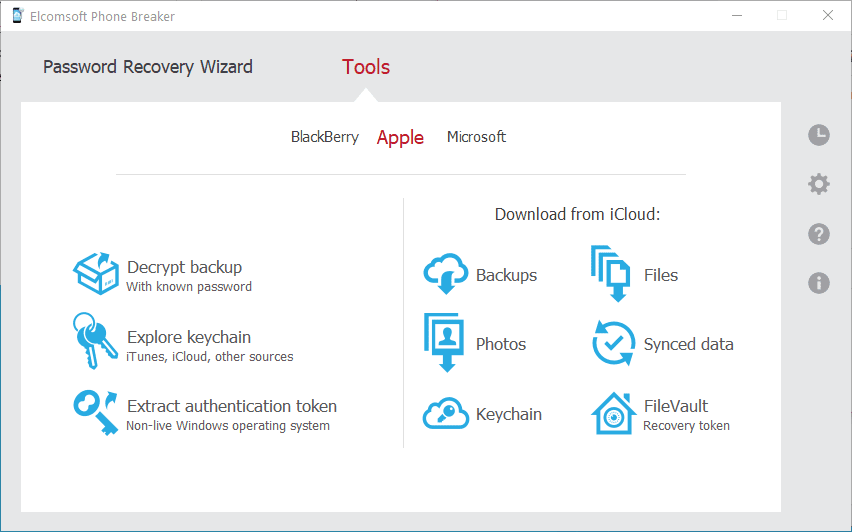
Task: Show the about info icon
Action: pos(819,283)
